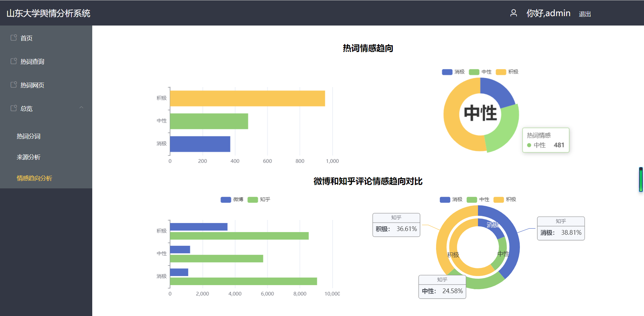The width and height of the screenshot is (644, 316).
Task: Toggle 消极 legend in nested donut chart
Action: point(451,199)
